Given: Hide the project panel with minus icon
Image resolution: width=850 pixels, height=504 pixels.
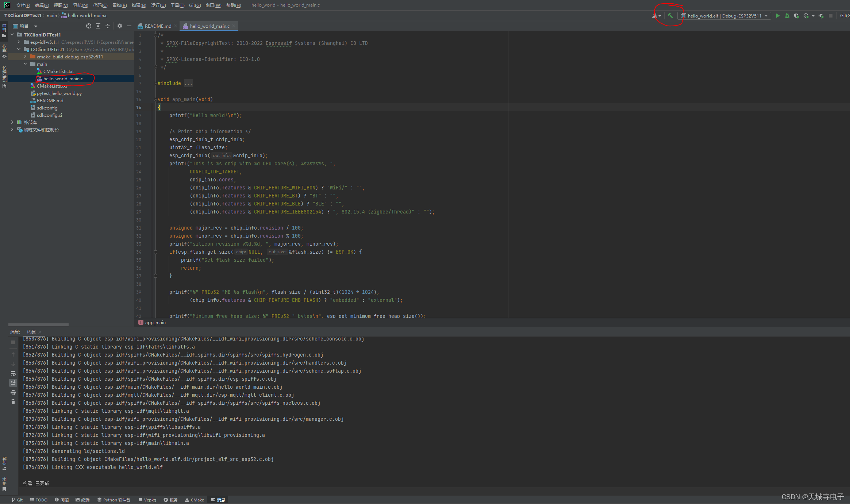Looking at the screenshot, I should pos(129,26).
